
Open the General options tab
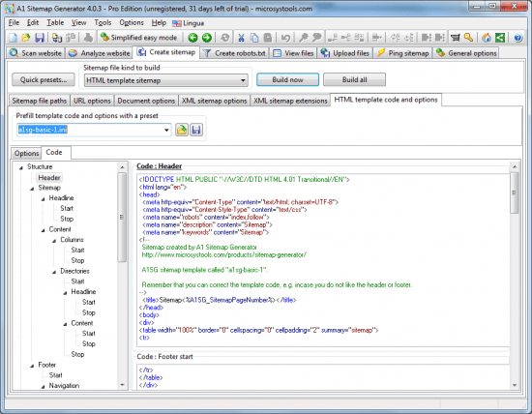click(x=466, y=53)
